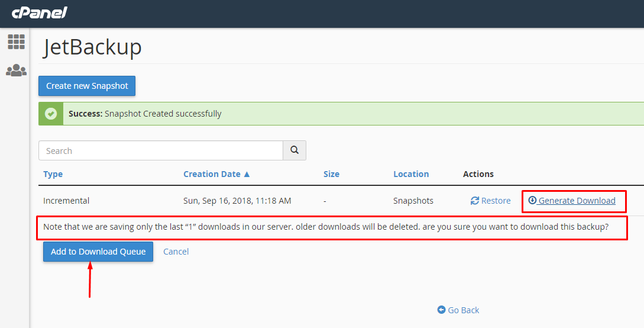
Task: Click the download retention note text
Action: pyautogui.click(x=326, y=227)
